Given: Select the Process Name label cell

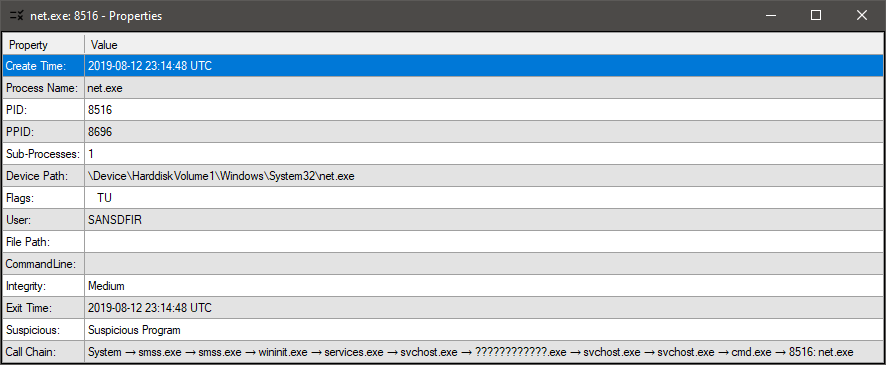Looking at the screenshot, I should 43,88.
